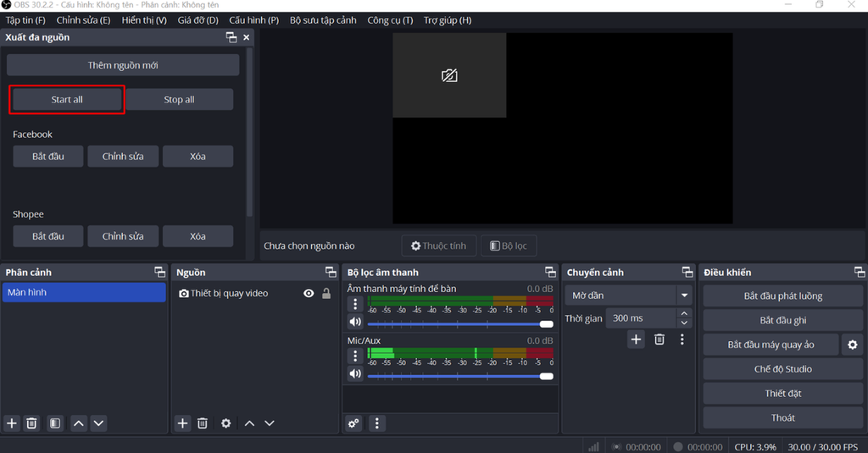Viewport: 868px width, 453px height.
Task: Add a new scene with plus icon
Action: pyautogui.click(x=12, y=423)
